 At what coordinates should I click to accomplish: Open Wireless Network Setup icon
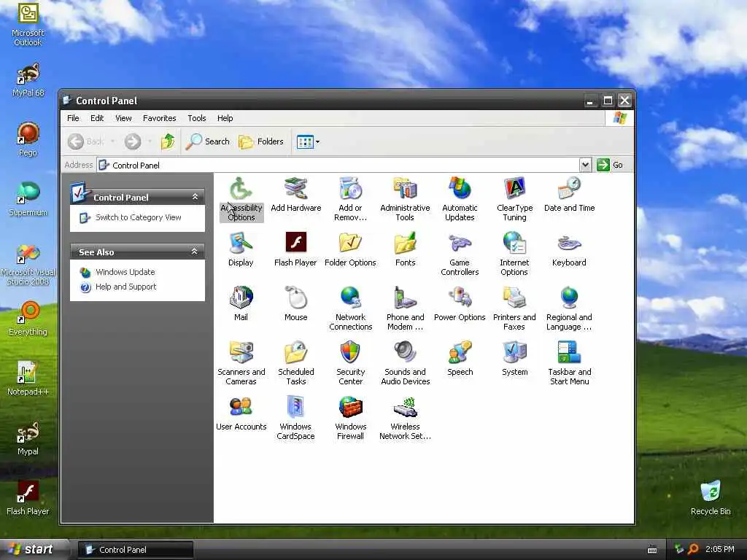click(x=405, y=418)
